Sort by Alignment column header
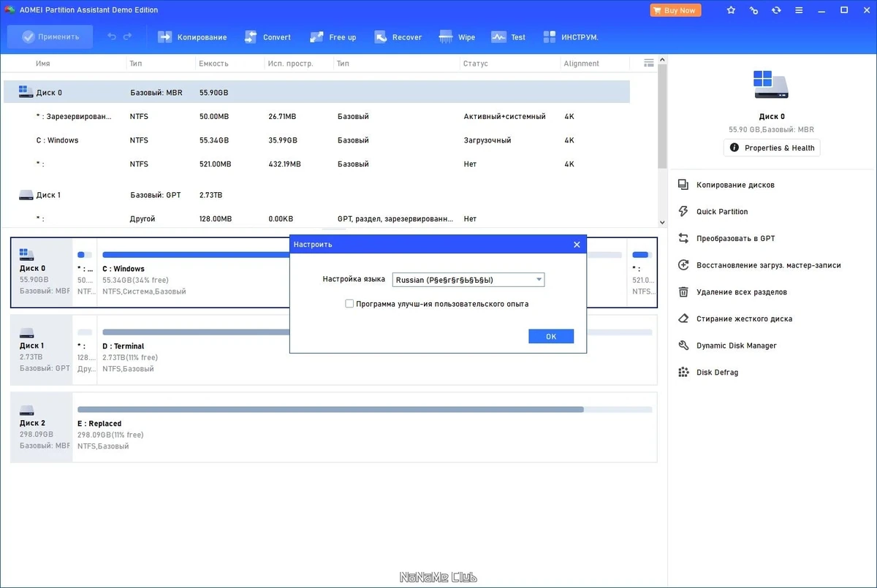The width and height of the screenshot is (877, 588). pos(581,64)
